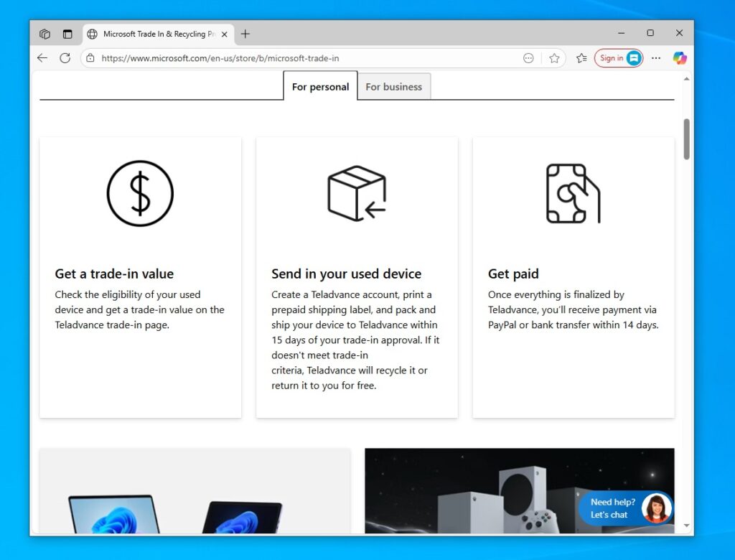Click the payment card icon above Get paid
735x560 pixels.
tap(574, 192)
